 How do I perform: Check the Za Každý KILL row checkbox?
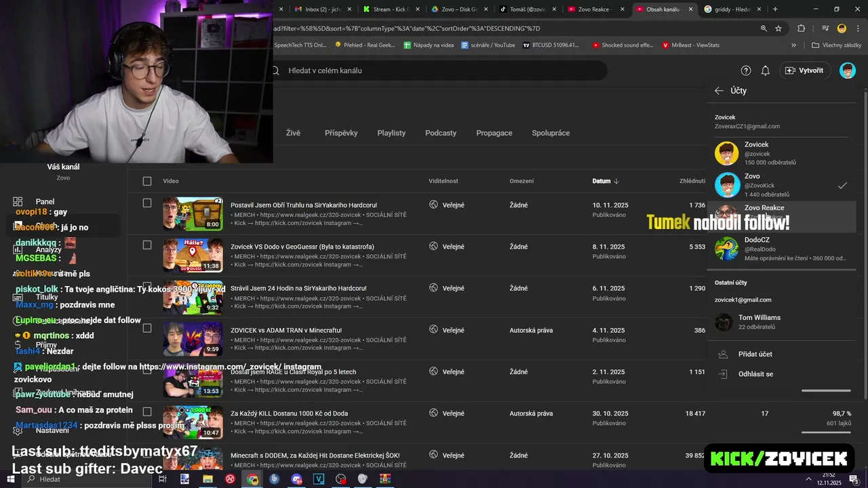pos(147,411)
